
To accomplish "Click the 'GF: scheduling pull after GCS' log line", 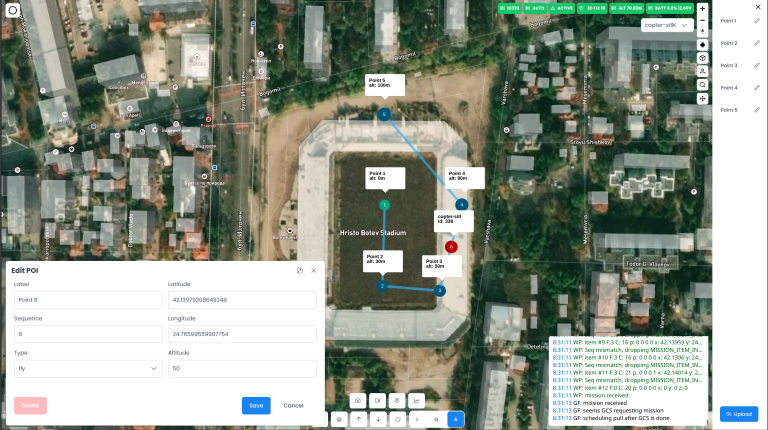I will (611, 418).
